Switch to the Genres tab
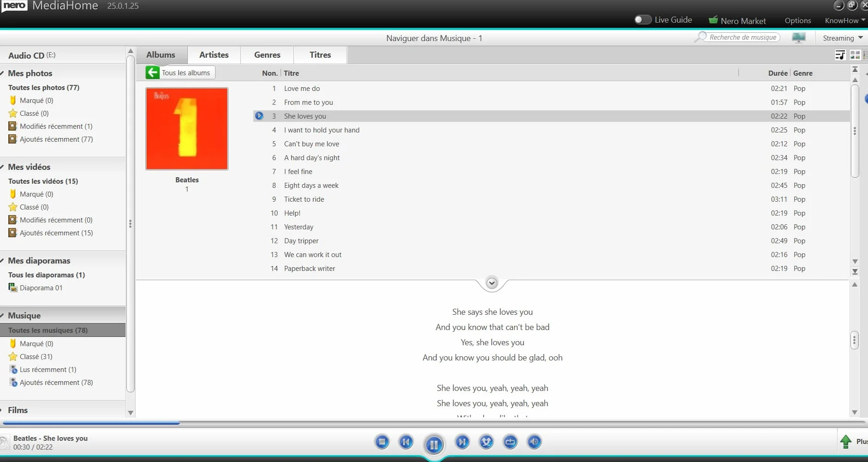The height and width of the screenshot is (462, 868). [267, 55]
